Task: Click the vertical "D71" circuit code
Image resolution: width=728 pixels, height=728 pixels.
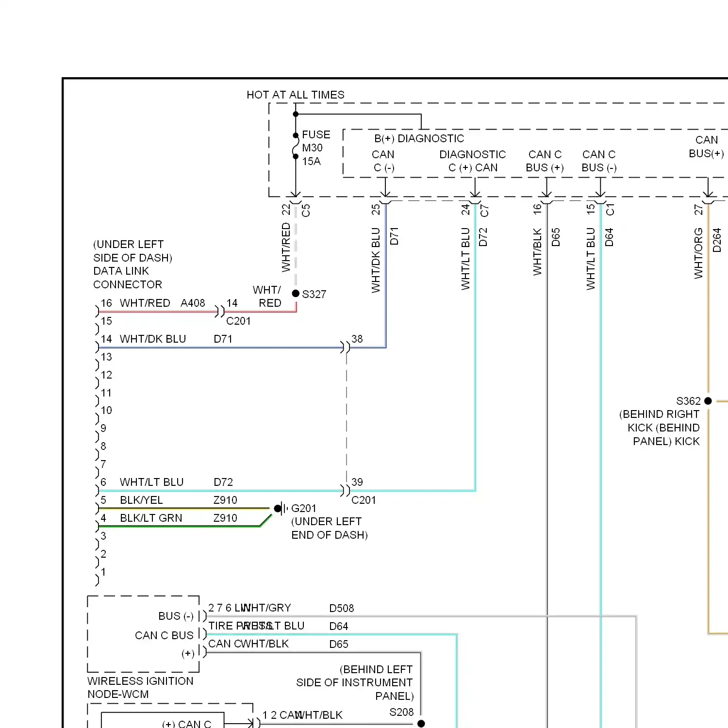Action: point(394,236)
